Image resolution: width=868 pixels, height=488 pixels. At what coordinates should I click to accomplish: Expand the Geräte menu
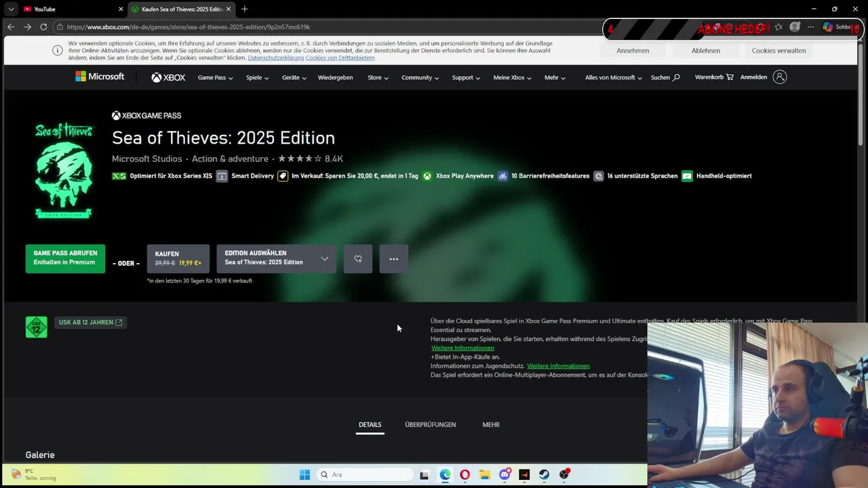(x=294, y=77)
